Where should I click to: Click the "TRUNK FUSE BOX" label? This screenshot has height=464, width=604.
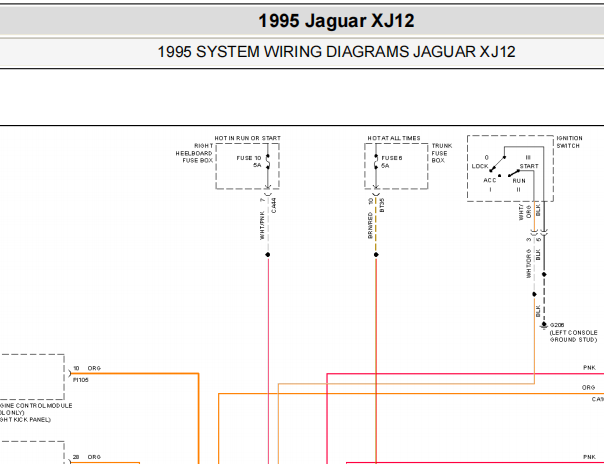tap(442, 153)
